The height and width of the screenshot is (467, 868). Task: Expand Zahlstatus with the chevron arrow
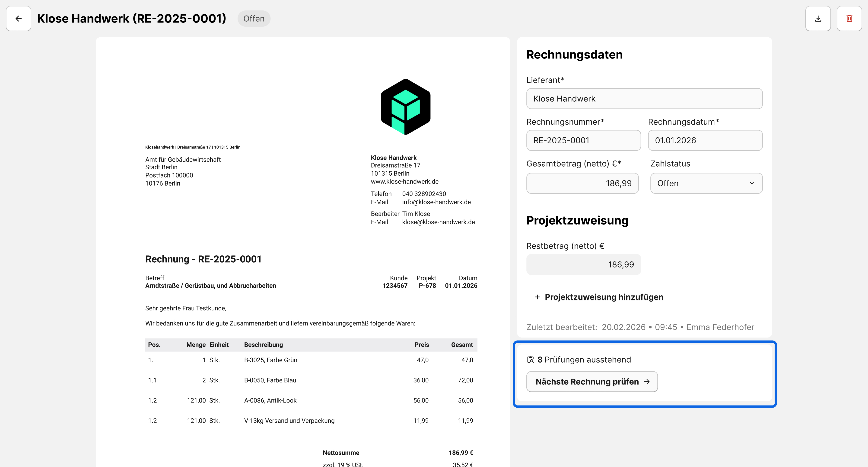751,183
